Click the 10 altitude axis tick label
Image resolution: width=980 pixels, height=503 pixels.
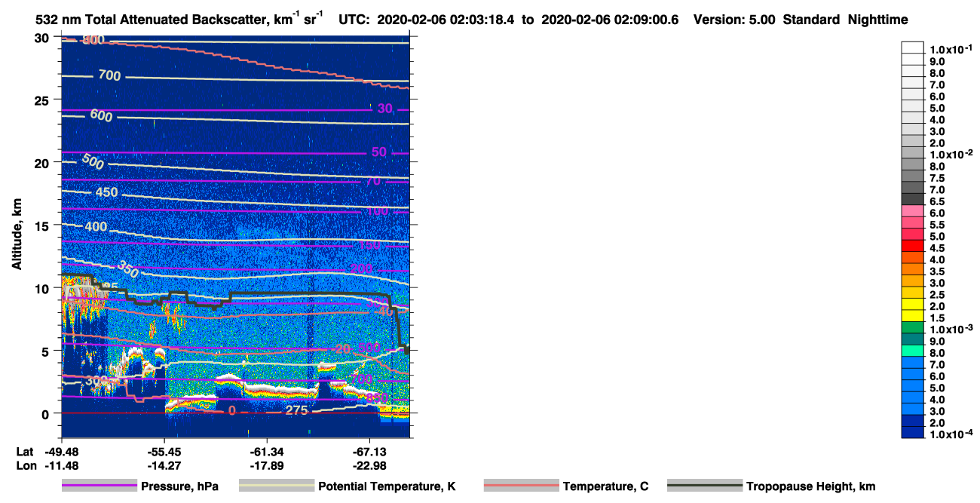click(42, 288)
